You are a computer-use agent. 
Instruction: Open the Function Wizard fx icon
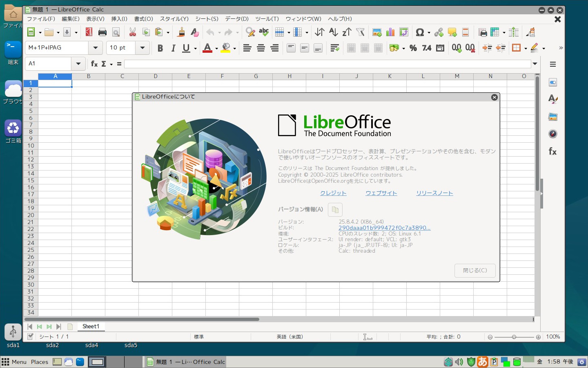point(94,64)
